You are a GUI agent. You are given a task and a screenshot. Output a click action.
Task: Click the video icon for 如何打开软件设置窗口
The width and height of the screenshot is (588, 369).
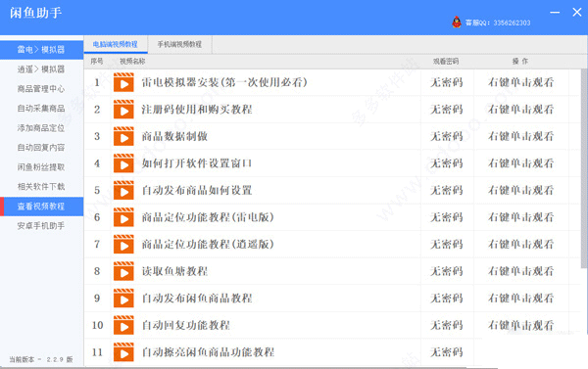pos(123,163)
